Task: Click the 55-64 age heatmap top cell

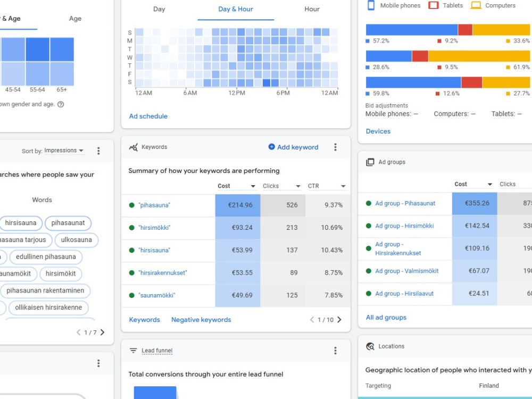Action: pyautogui.click(x=37, y=49)
